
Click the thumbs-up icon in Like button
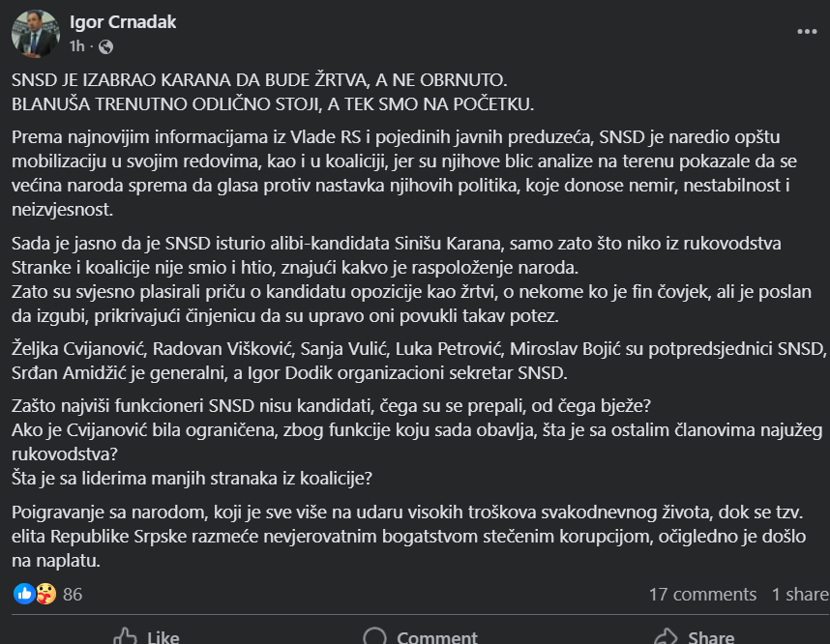[125, 636]
